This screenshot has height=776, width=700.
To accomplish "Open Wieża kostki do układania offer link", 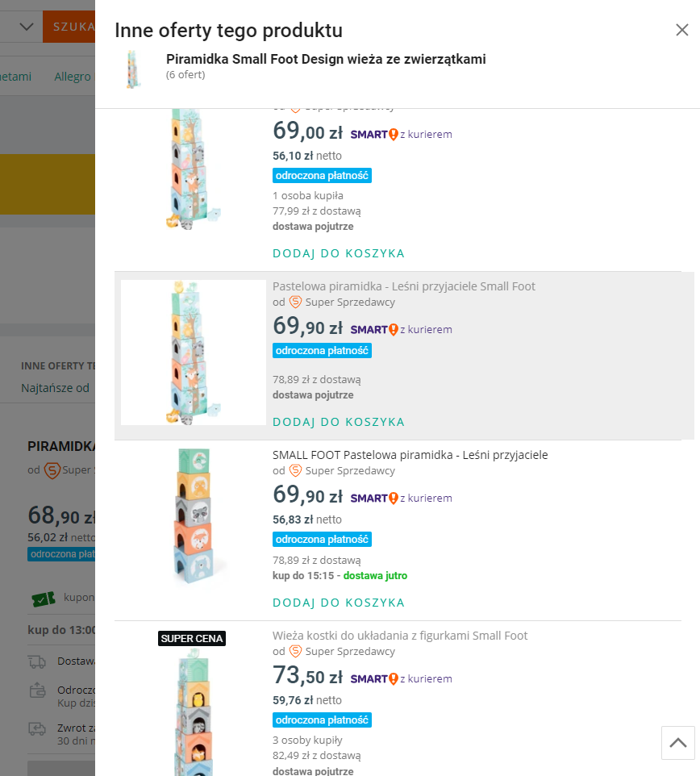I will pos(400,636).
